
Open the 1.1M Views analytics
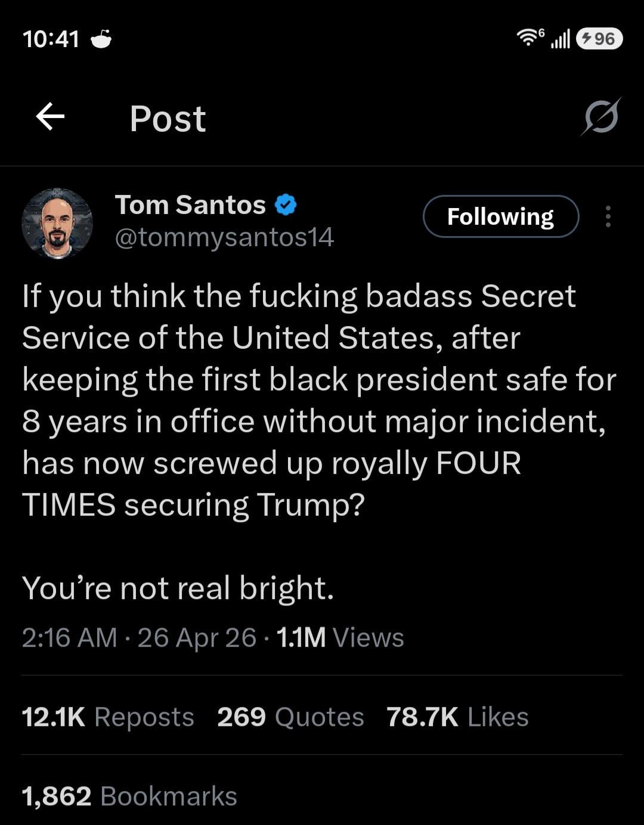click(340, 637)
